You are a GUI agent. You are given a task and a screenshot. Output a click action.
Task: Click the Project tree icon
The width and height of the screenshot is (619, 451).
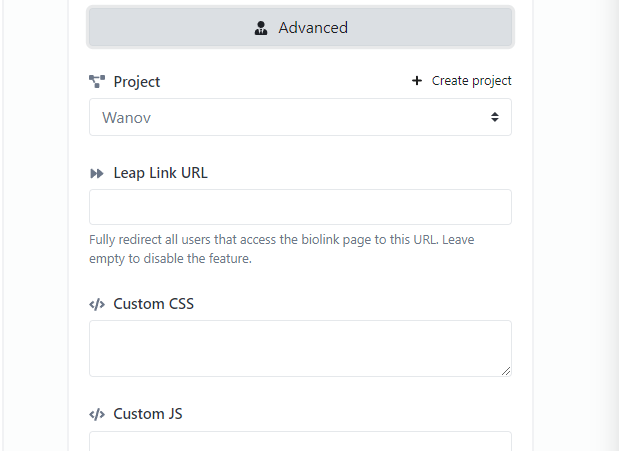97,82
